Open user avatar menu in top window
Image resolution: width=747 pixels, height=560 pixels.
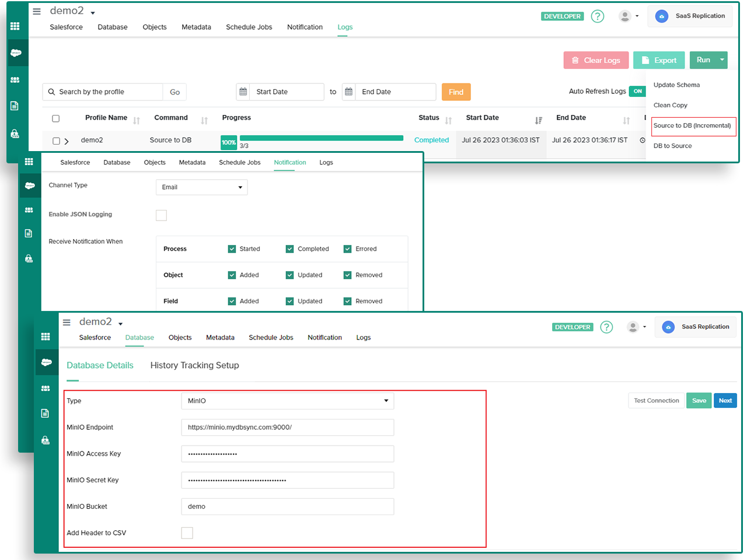click(625, 16)
